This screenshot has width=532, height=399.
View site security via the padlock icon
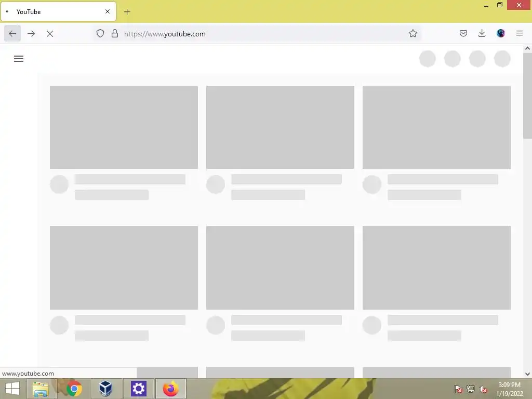115,33
